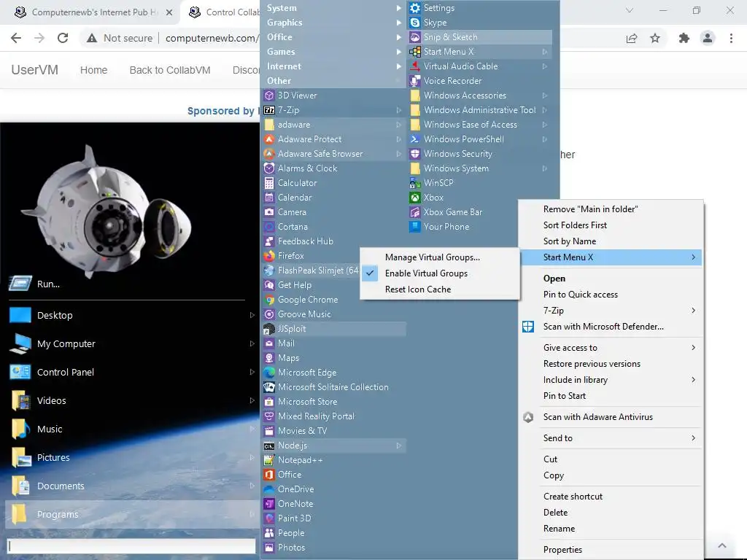Click the 7-Zip program icon
747x560 pixels.
269,110
